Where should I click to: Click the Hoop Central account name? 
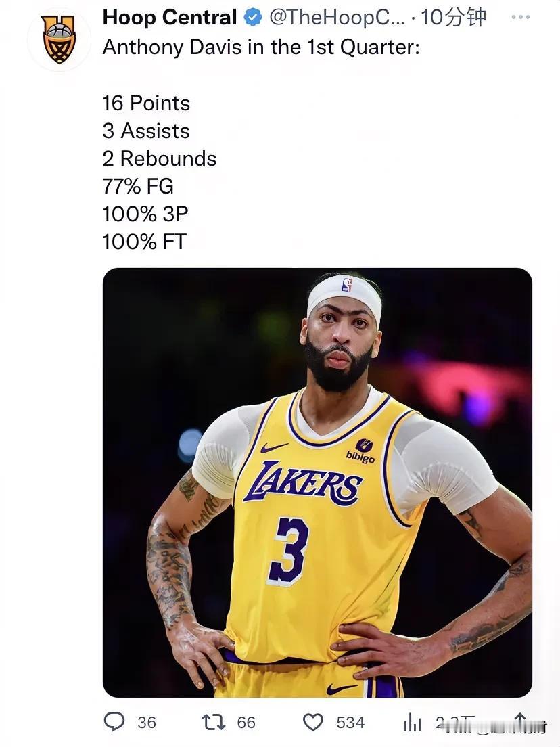(x=170, y=18)
